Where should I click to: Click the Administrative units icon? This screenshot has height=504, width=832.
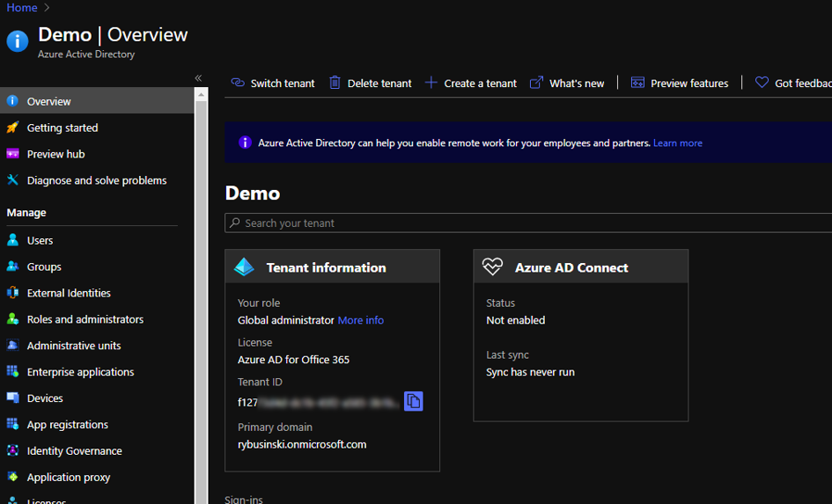point(12,345)
